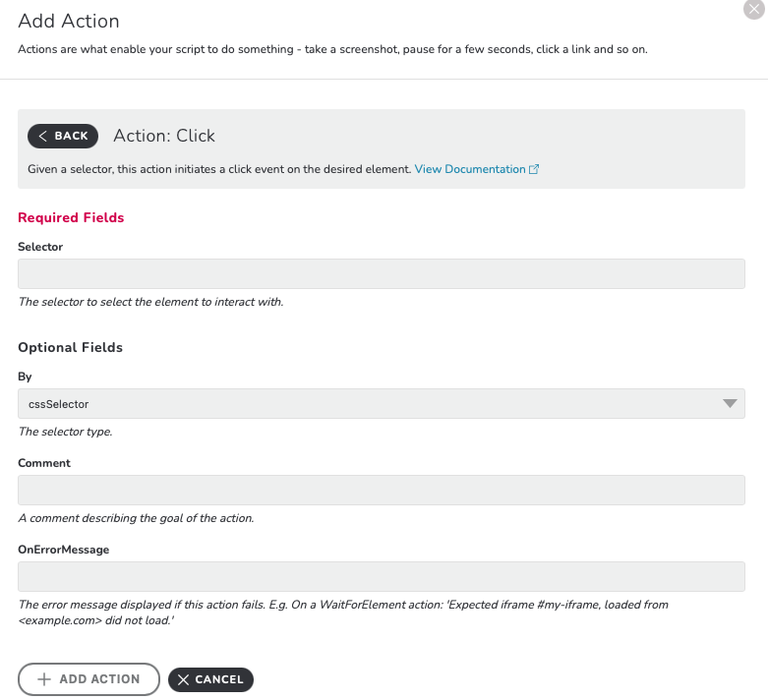768x700 pixels.
Task: Click the external link icon beside Documentation
Action: tap(534, 169)
